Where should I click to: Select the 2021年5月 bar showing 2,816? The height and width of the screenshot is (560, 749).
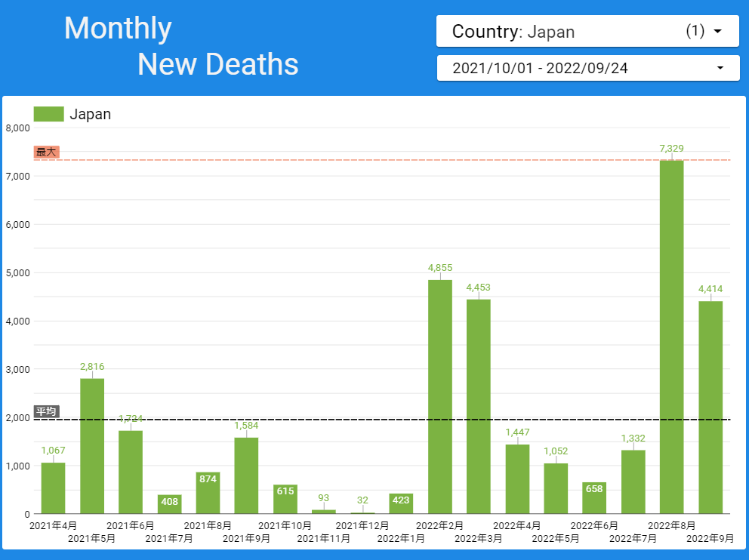tap(92, 446)
